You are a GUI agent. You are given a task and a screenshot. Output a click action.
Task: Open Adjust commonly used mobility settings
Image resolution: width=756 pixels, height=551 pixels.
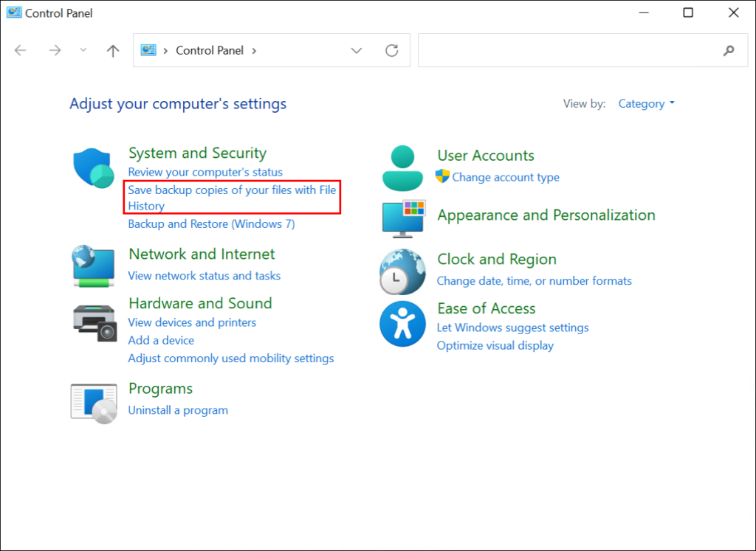(x=231, y=358)
